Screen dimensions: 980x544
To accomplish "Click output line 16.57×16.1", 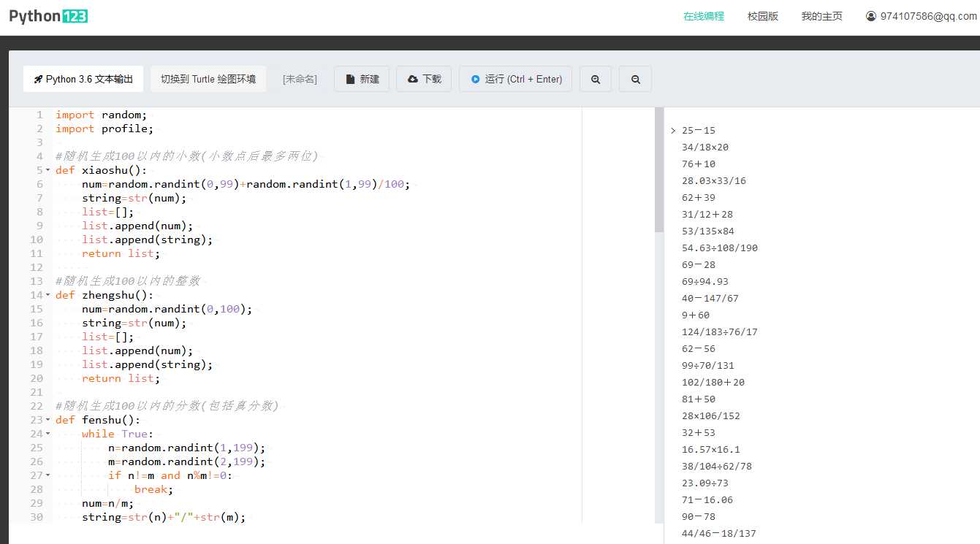I will 711,450.
